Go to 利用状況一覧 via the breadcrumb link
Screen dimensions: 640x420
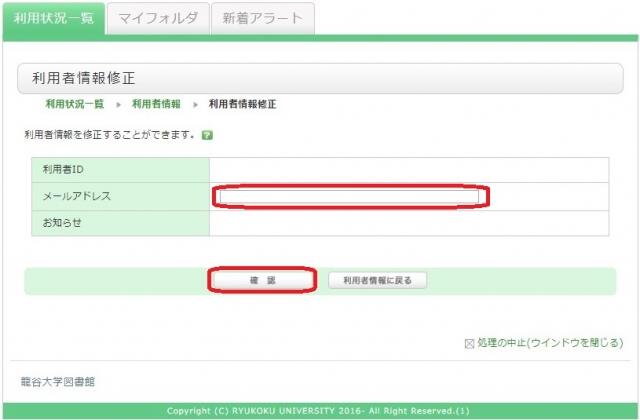(x=74, y=104)
